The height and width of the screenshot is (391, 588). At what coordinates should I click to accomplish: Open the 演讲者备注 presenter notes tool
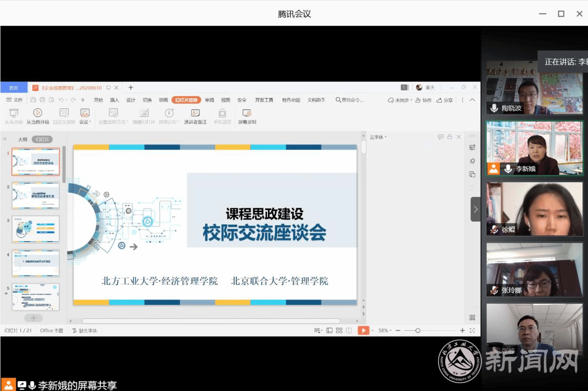point(195,113)
